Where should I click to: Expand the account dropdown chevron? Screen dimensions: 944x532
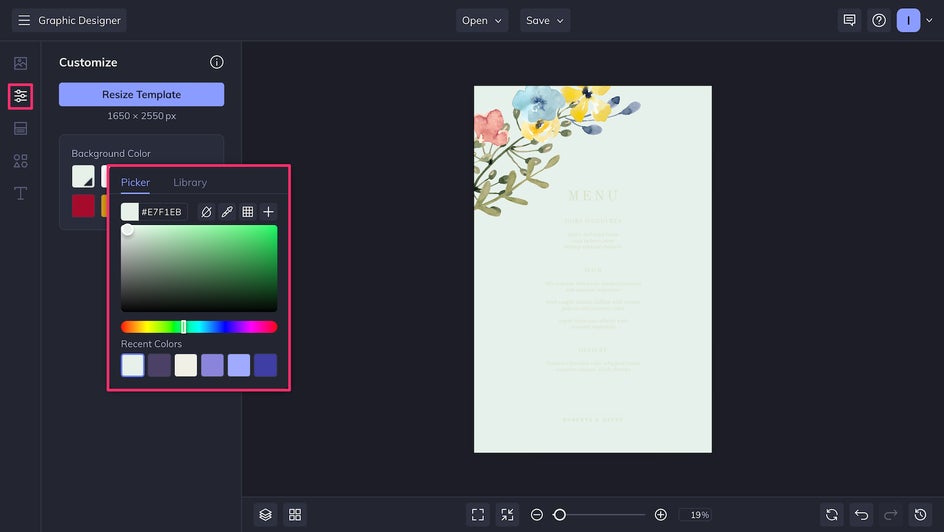point(929,20)
